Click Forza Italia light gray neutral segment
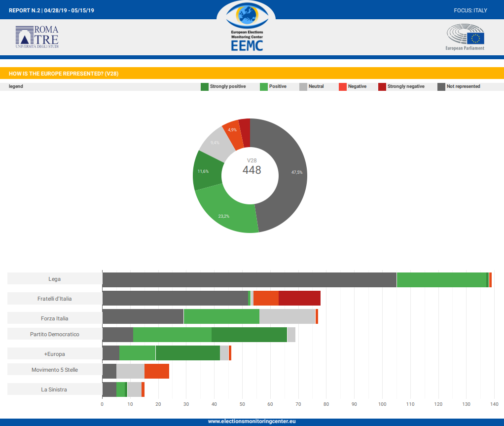 (288, 316)
